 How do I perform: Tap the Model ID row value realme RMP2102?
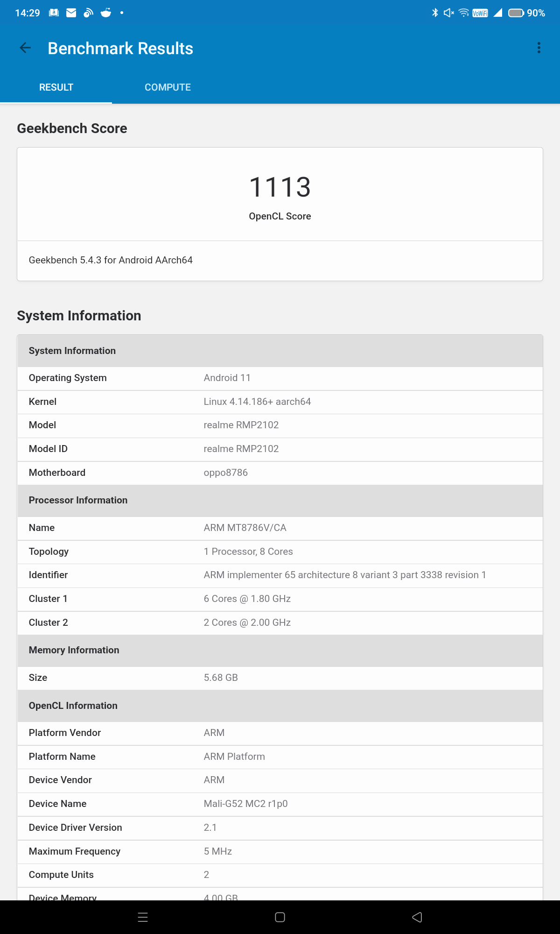point(241,449)
